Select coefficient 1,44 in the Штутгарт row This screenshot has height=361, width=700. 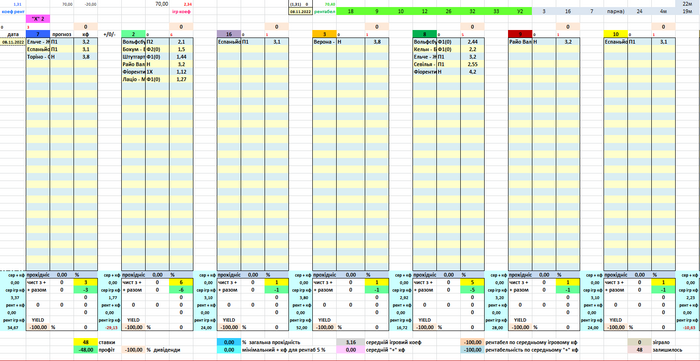[x=181, y=57]
